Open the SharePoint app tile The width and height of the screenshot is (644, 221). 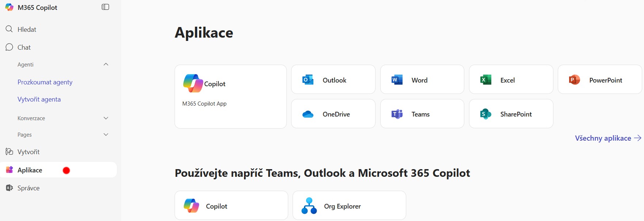[511, 114]
